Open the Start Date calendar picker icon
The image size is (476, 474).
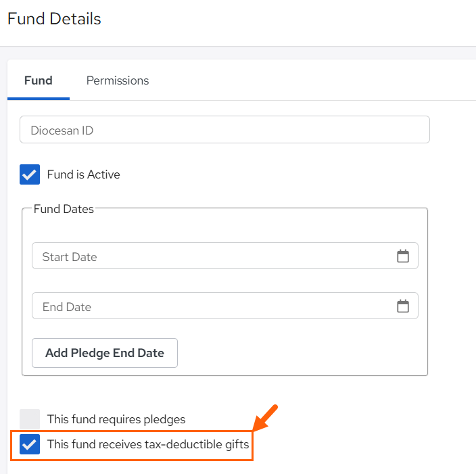pos(403,256)
